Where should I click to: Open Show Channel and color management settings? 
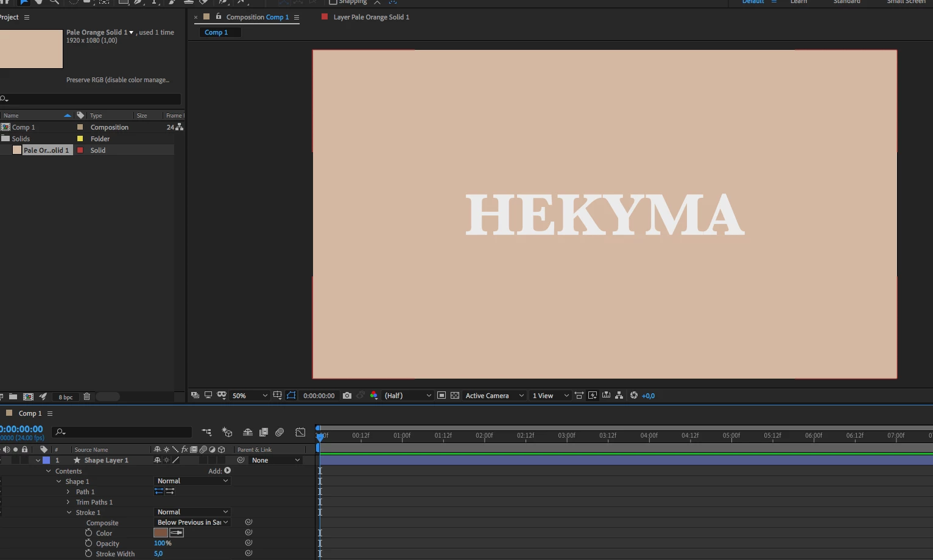[x=374, y=395]
